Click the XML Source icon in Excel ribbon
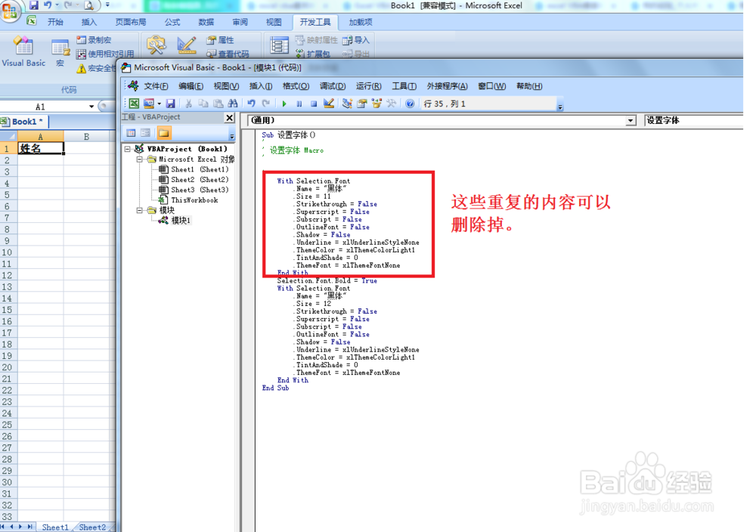The height and width of the screenshot is (532, 756). [x=279, y=46]
